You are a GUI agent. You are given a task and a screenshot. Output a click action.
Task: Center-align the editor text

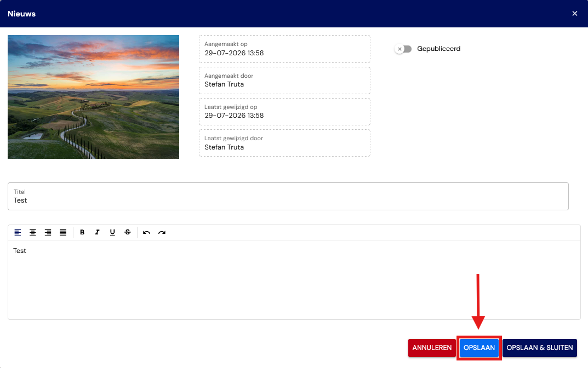point(33,232)
